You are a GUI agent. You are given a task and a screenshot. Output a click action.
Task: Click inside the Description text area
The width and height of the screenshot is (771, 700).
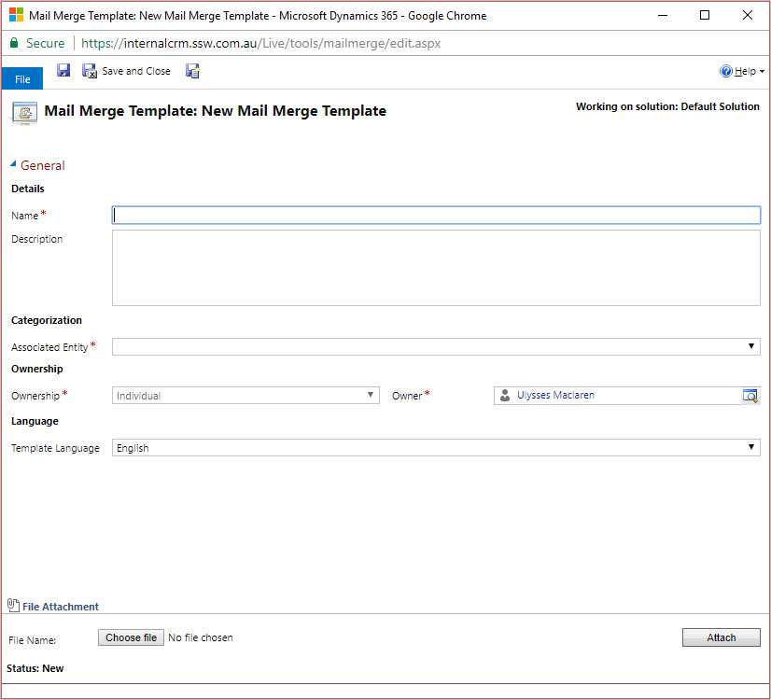[x=436, y=268]
